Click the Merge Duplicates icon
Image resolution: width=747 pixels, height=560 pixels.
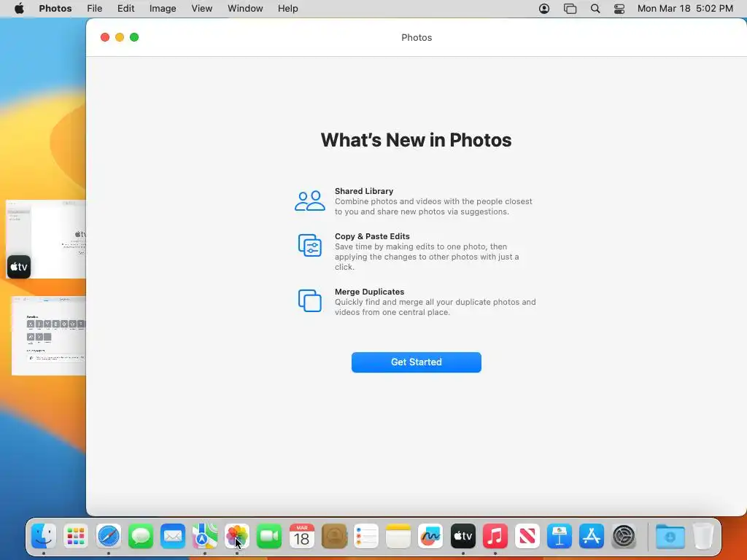[x=309, y=300]
